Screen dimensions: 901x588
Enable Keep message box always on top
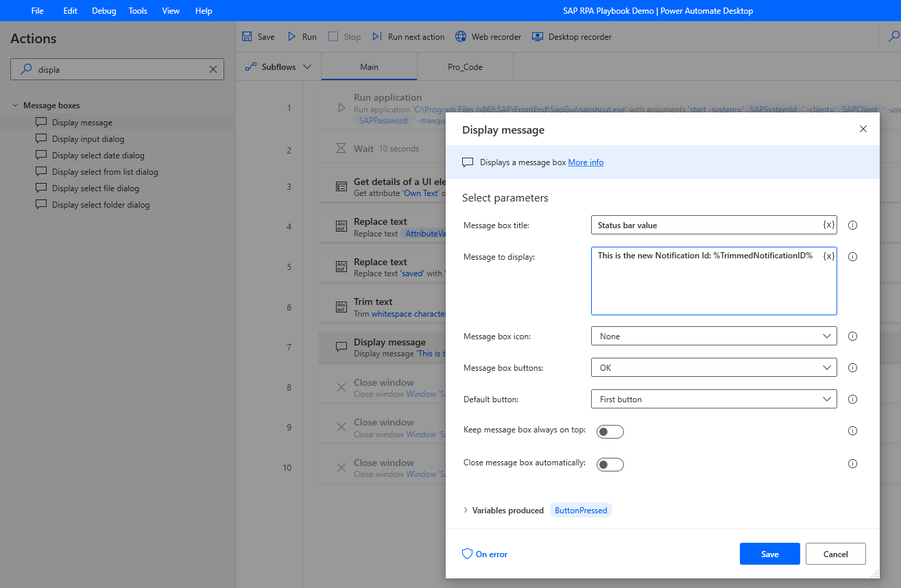(610, 431)
